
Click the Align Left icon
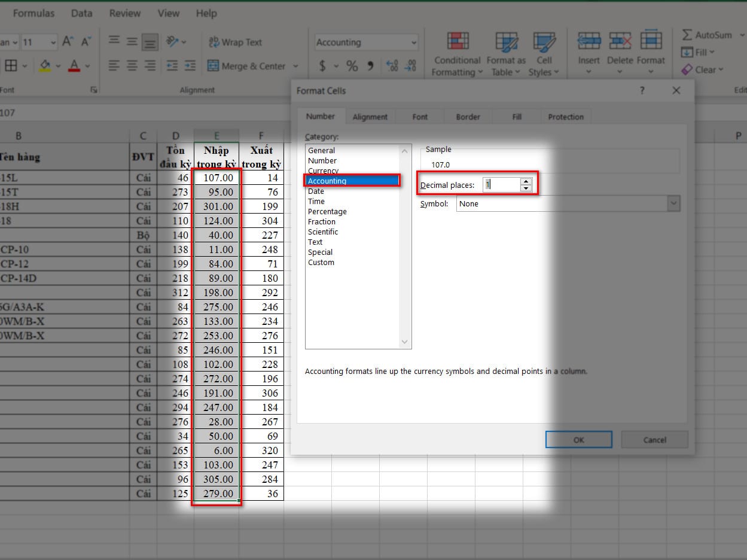point(114,65)
